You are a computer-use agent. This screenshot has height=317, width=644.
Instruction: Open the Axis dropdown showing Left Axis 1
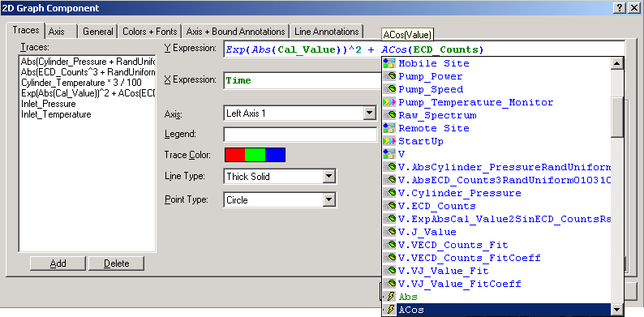(x=370, y=113)
